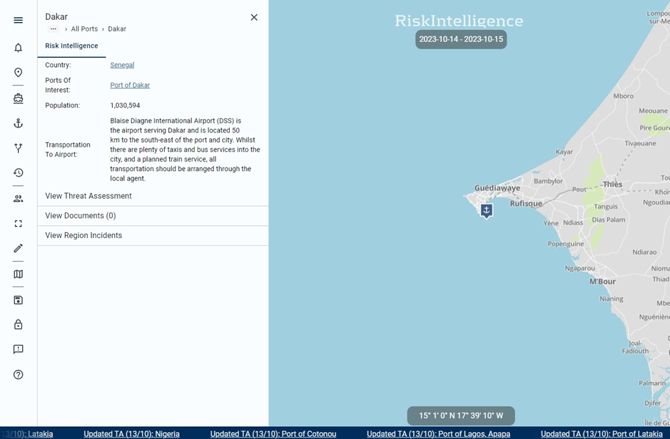Go to All Ports in the breadcrumb

click(x=84, y=29)
